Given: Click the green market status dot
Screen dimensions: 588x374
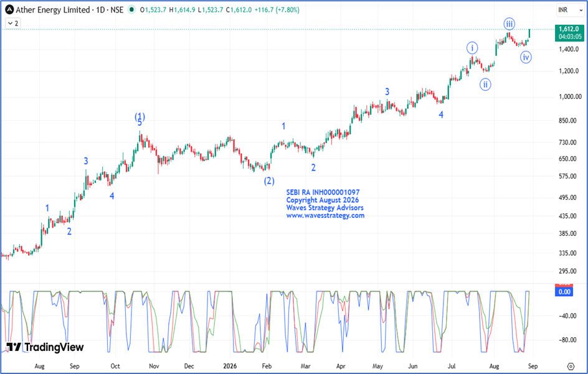Looking at the screenshot, I should [x=131, y=10].
